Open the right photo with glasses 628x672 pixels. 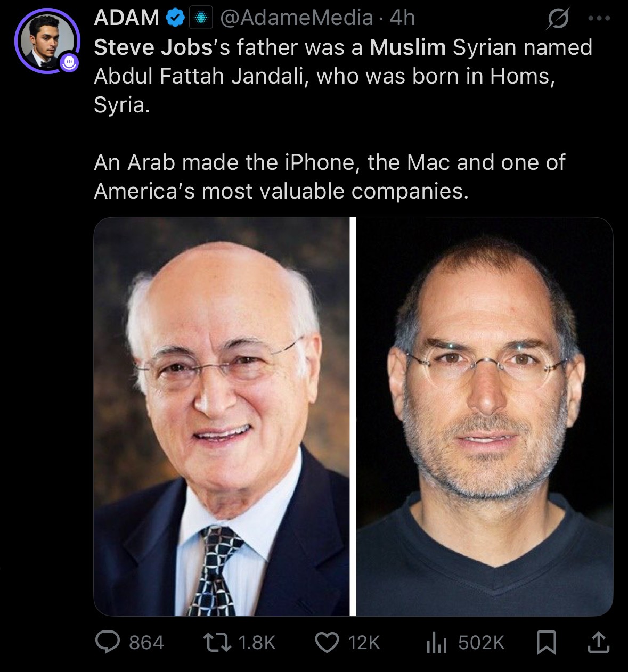coord(484,416)
